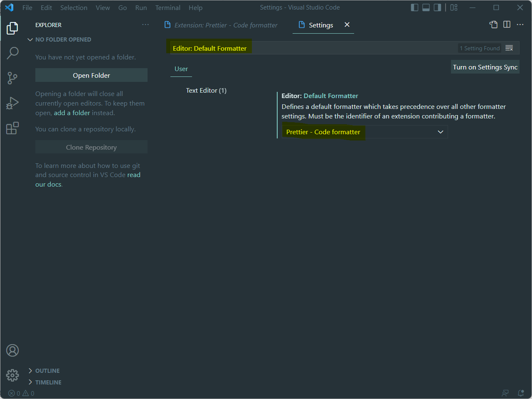
Task: Click Turn on Settings Sync button
Action: point(485,67)
